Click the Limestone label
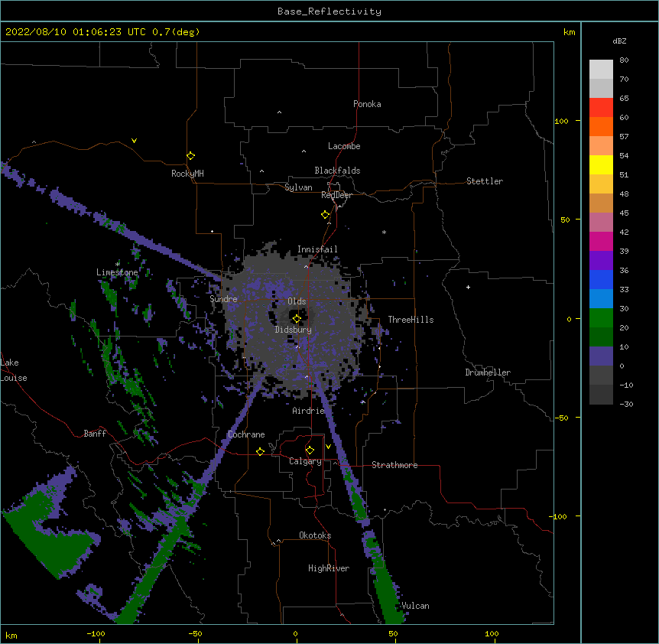The image size is (659, 644). (117, 272)
